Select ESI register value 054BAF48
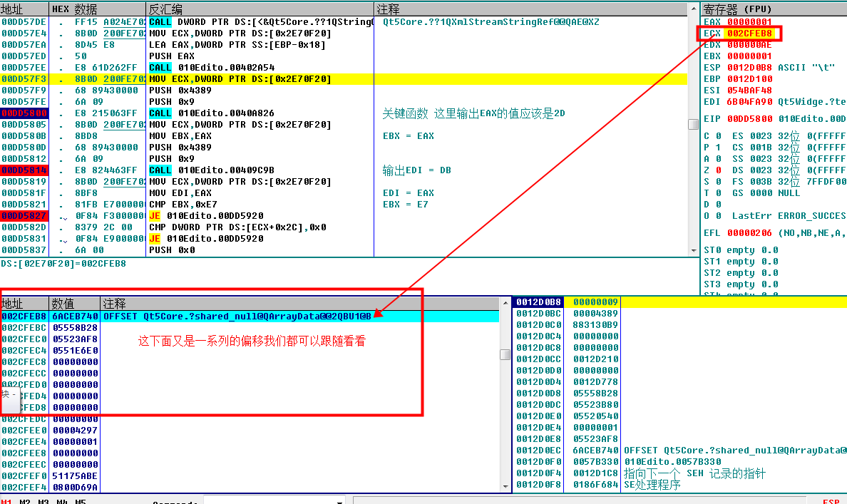847x504 pixels. (x=749, y=91)
